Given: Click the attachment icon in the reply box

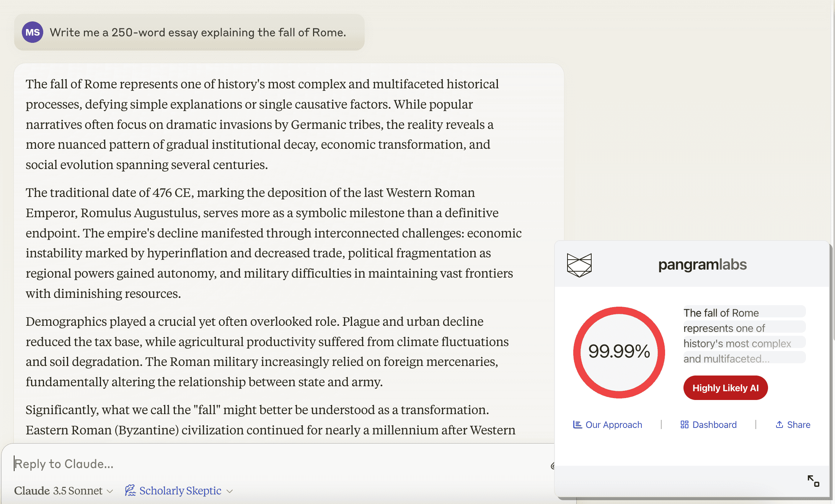Looking at the screenshot, I should tap(553, 466).
